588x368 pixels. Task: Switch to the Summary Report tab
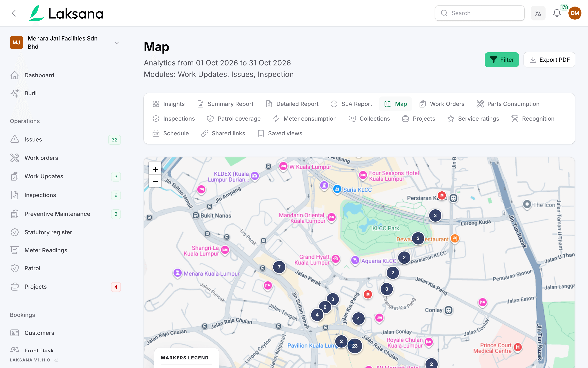pos(225,104)
